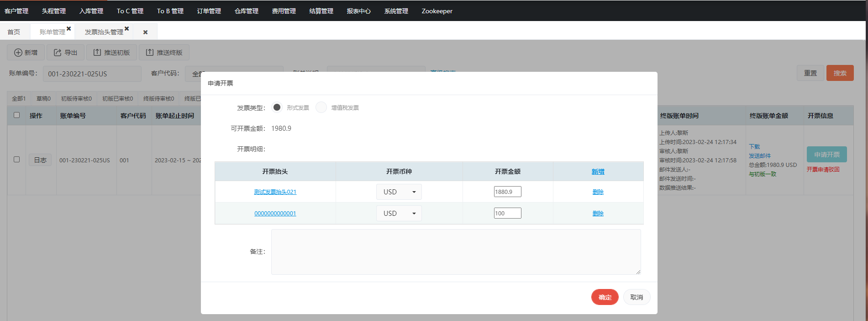Select the 全部1 status tab
Viewport: 868px width, 321px height.
pos(19,98)
